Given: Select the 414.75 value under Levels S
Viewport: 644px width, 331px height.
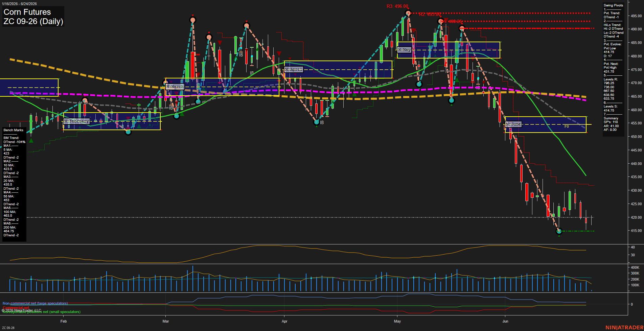Looking at the screenshot, I should pos(609,110).
